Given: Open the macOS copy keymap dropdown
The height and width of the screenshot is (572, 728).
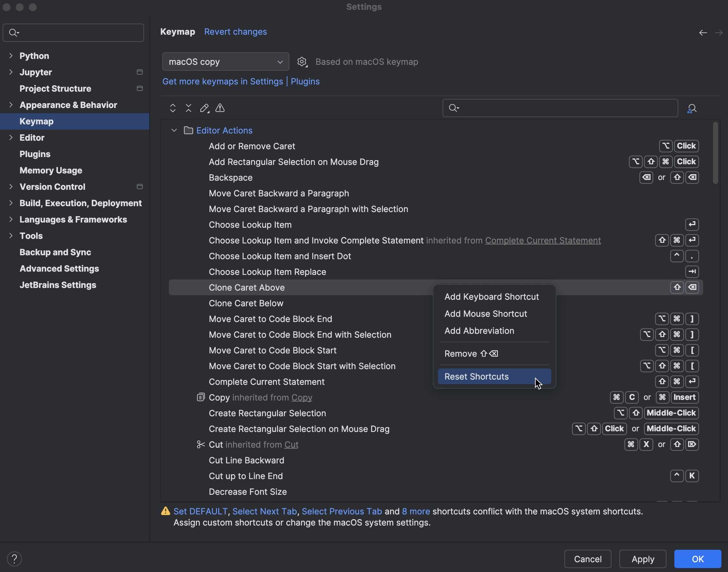Looking at the screenshot, I should [226, 62].
